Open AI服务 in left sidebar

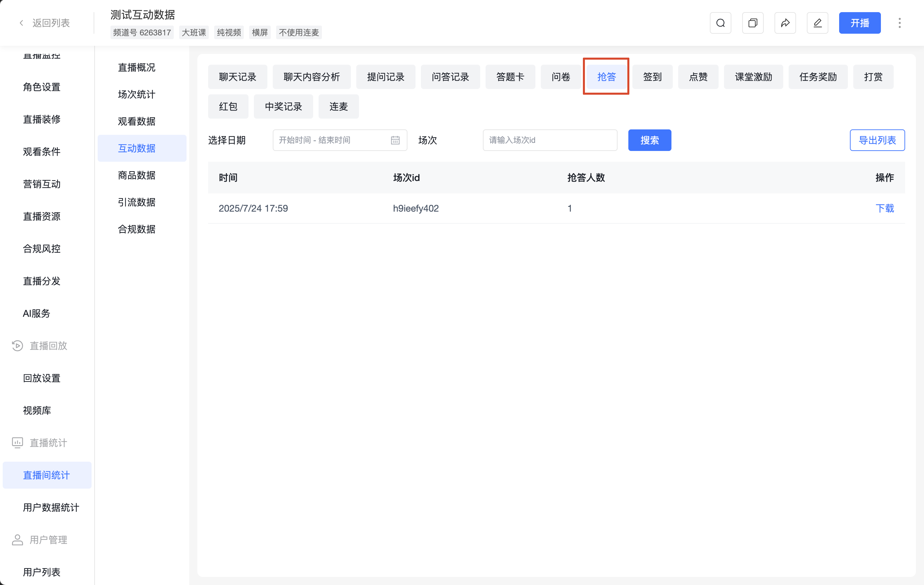point(36,313)
